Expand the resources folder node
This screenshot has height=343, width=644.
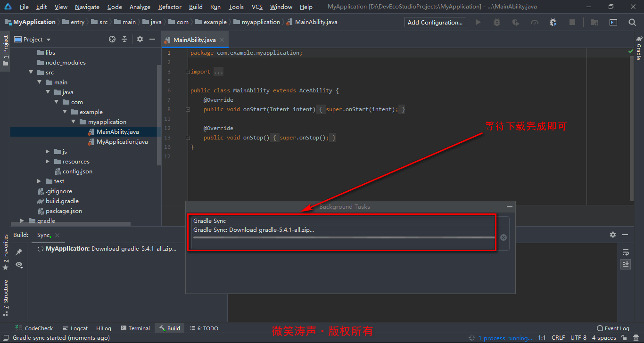48,162
